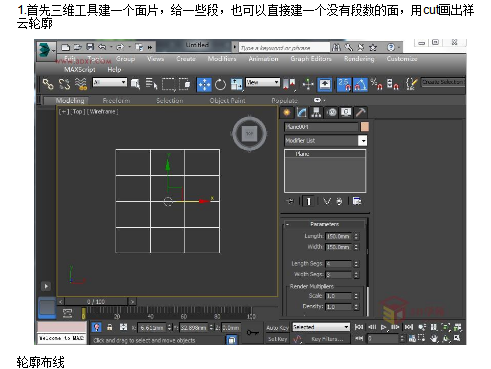This screenshot has height=369, width=491.
Task: Toggle the Pin Stack icon
Action: click(290, 201)
